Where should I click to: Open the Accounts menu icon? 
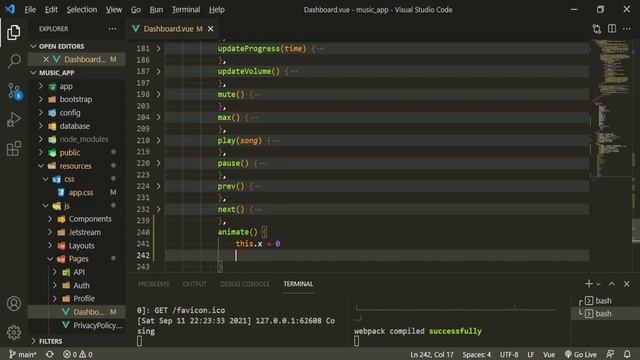(13, 304)
